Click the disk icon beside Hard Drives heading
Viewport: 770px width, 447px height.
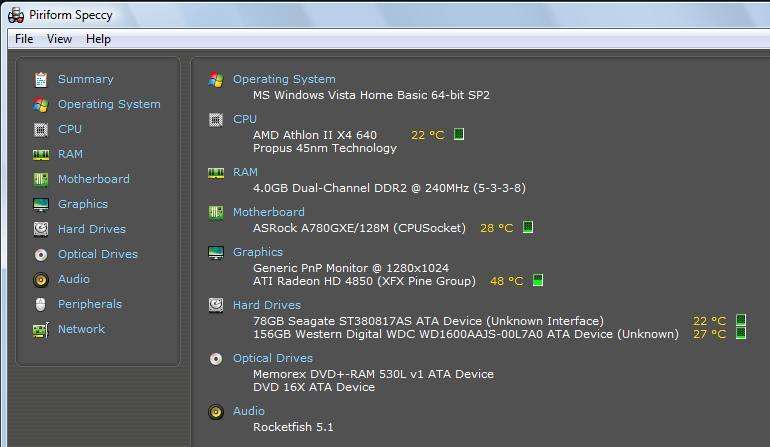point(216,305)
